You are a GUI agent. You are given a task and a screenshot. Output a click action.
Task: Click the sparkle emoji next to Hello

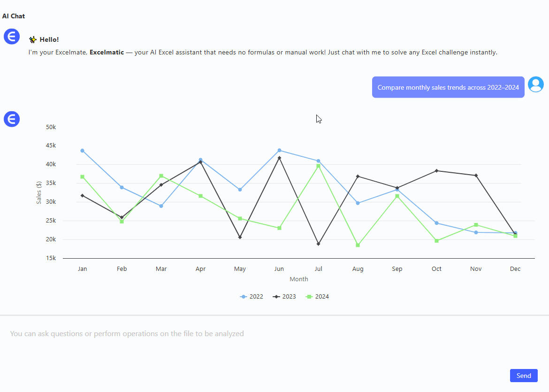(33, 40)
